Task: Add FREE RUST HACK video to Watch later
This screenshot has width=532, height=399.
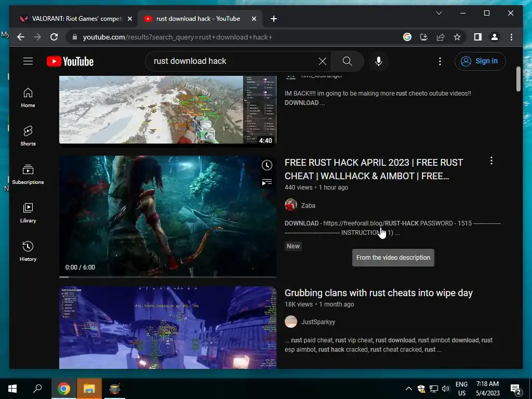Action: coord(267,165)
